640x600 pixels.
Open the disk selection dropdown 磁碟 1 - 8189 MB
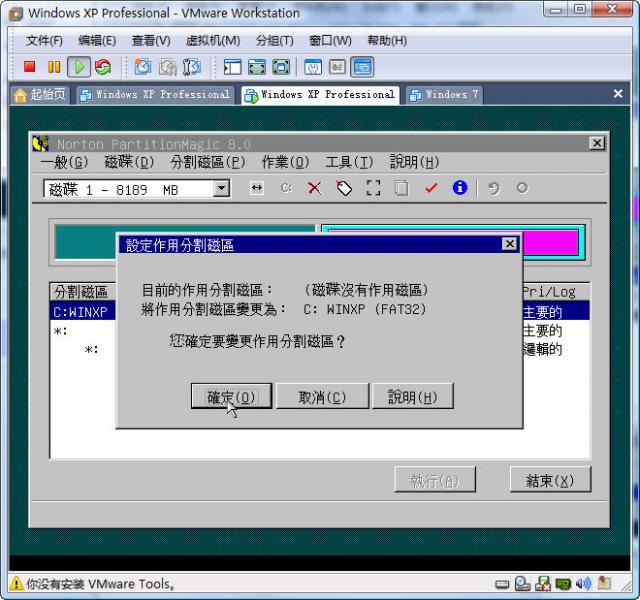pyautogui.click(x=221, y=189)
